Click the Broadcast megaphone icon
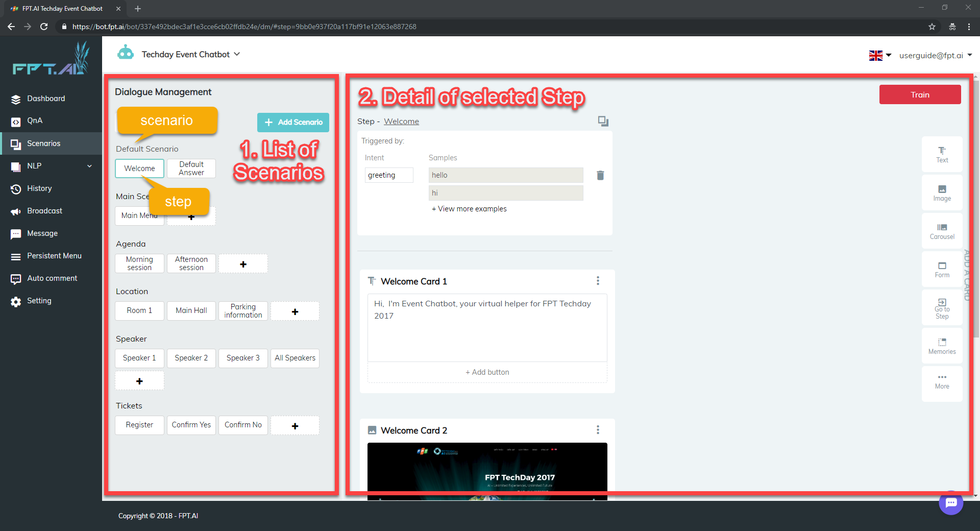The height and width of the screenshot is (531, 980). click(16, 211)
